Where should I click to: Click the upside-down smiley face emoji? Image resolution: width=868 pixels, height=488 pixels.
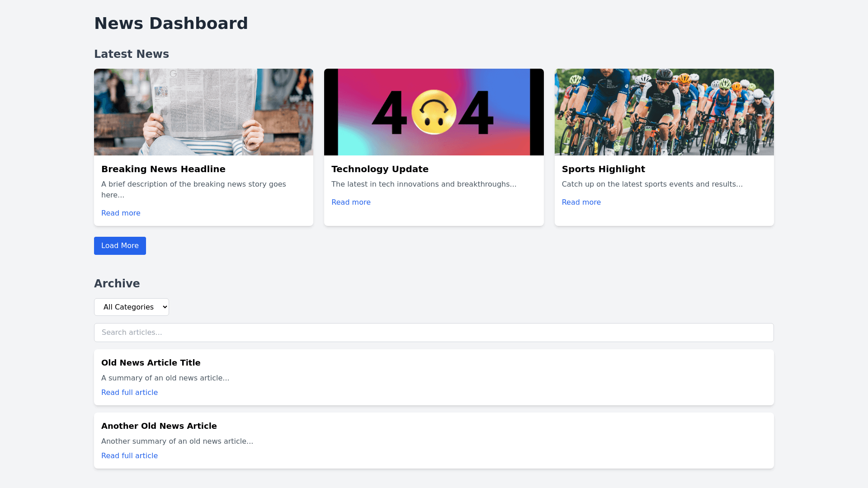point(434,112)
